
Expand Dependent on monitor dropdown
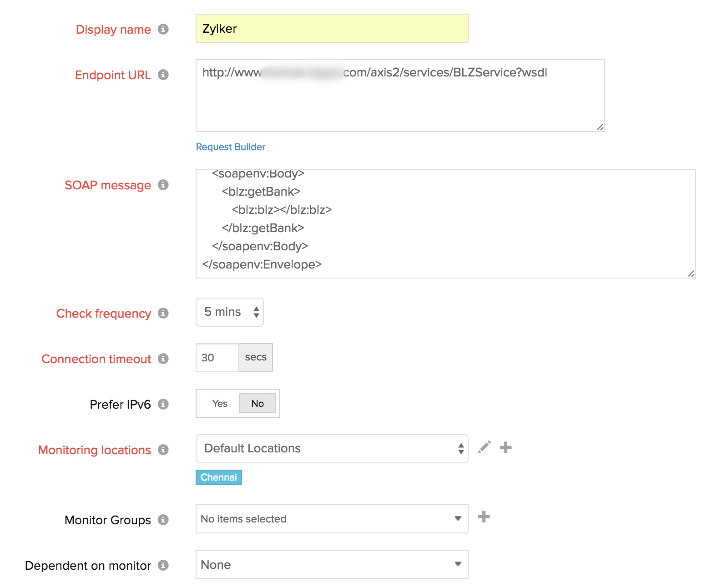(x=332, y=564)
